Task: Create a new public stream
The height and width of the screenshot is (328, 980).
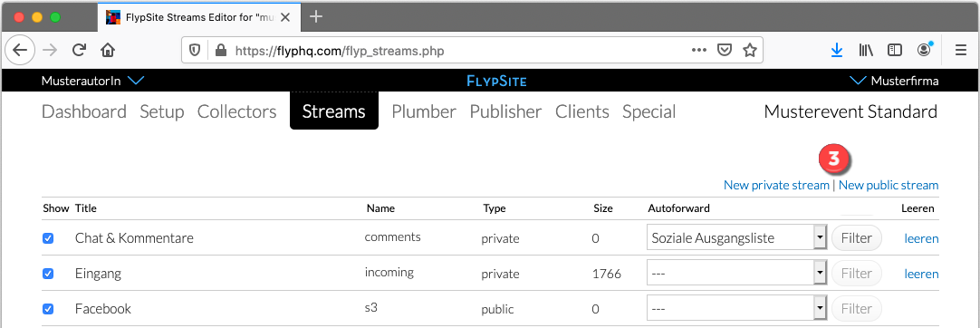Action: click(889, 185)
